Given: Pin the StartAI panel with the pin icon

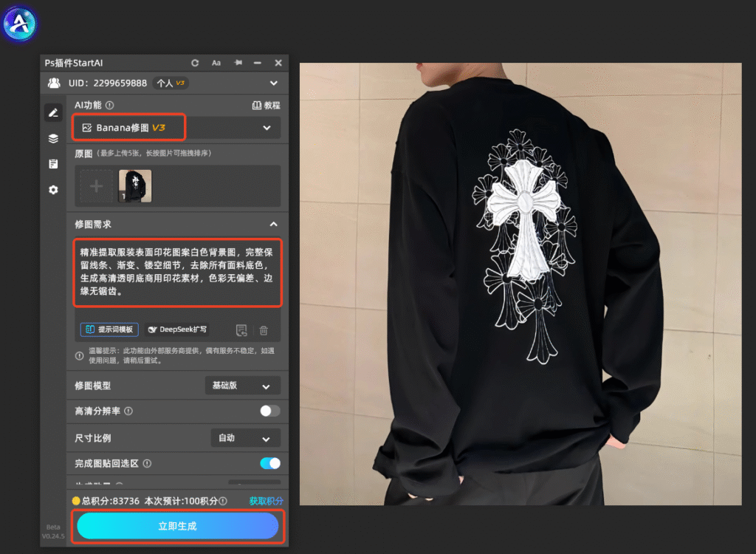Looking at the screenshot, I should coord(238,63).
